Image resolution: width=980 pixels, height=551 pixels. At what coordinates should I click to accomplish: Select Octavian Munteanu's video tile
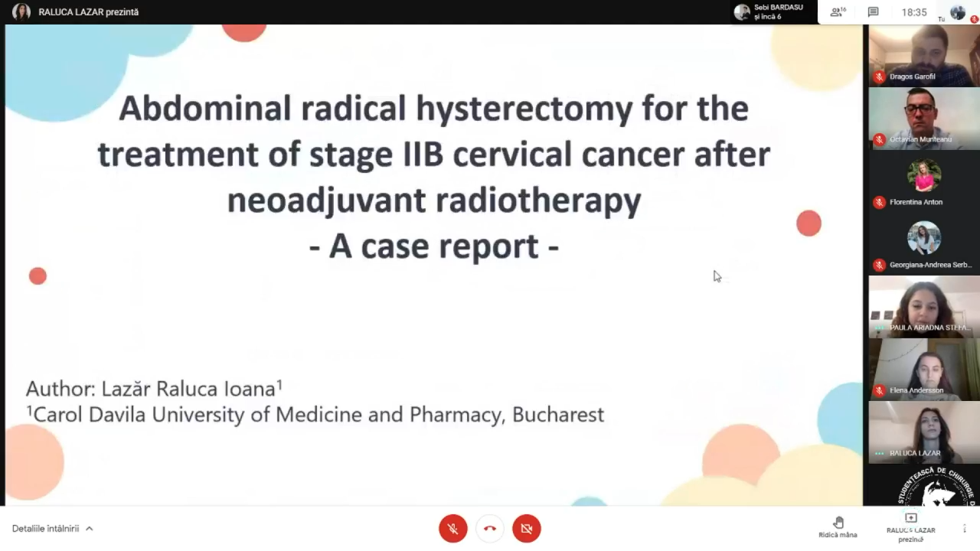tap(924, 117)
